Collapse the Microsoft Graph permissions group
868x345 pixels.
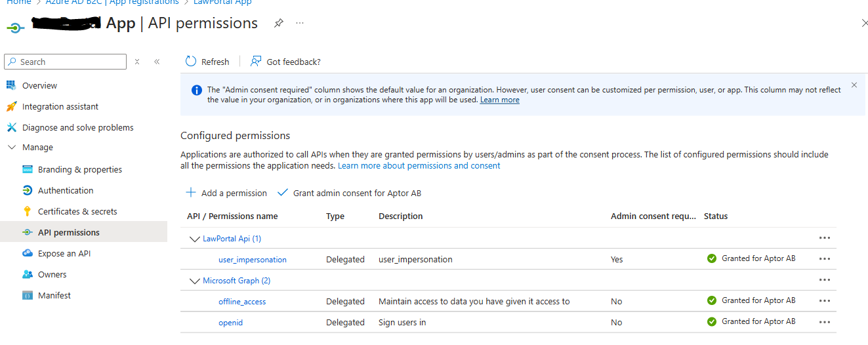click(x=194, y=281)
